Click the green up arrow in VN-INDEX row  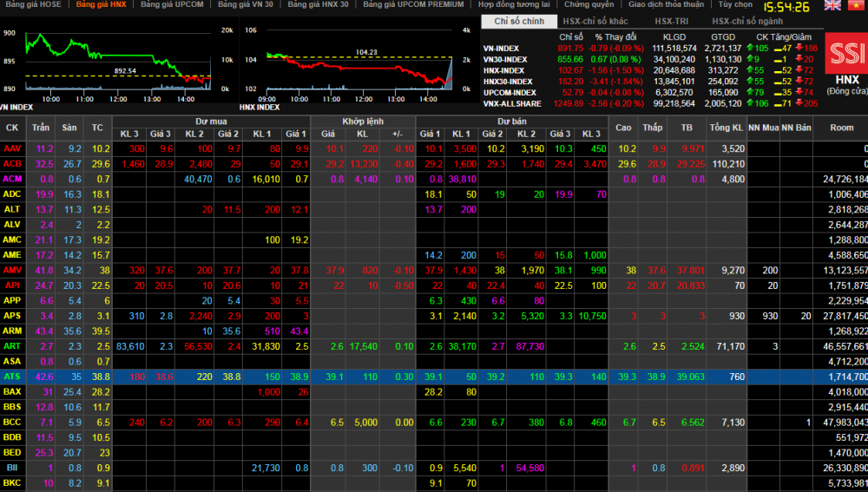(748, 49)
